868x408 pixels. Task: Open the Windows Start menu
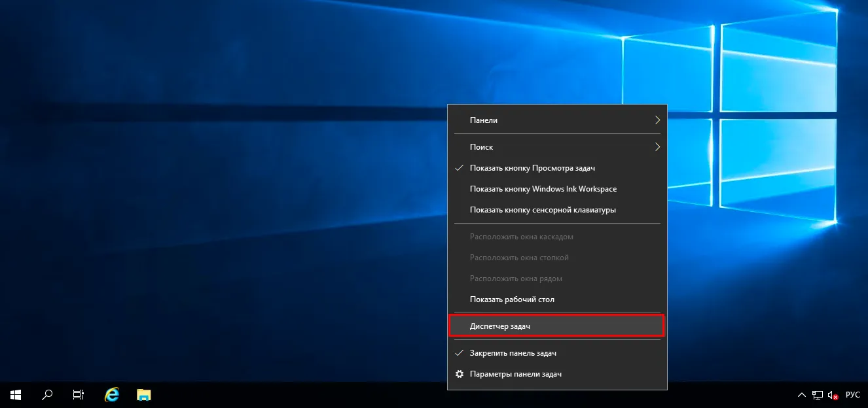click(x=16, y=395)
